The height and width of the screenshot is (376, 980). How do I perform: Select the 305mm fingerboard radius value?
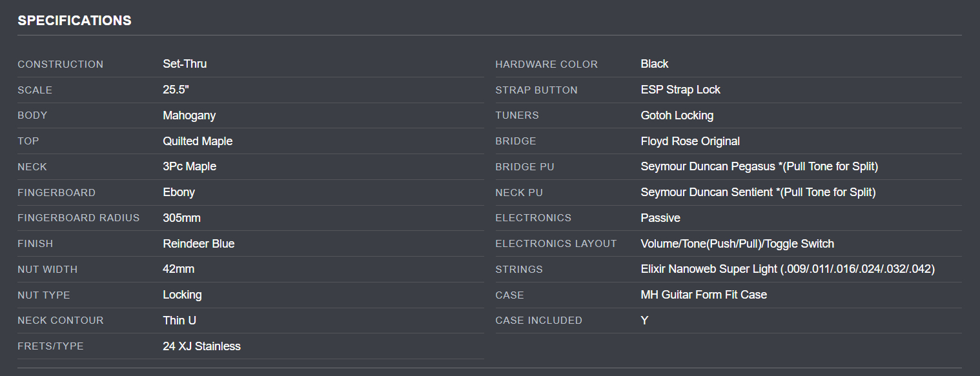tap(181, 218)
